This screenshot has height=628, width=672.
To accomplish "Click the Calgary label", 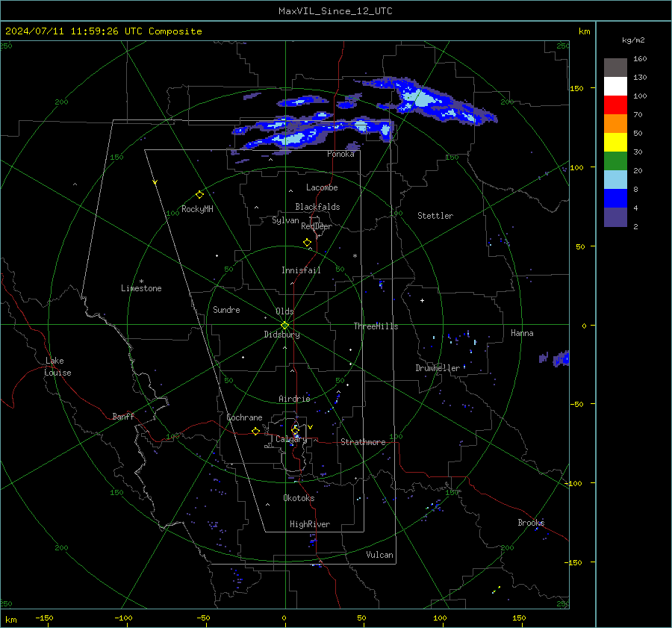I will [x=291, y=439].
